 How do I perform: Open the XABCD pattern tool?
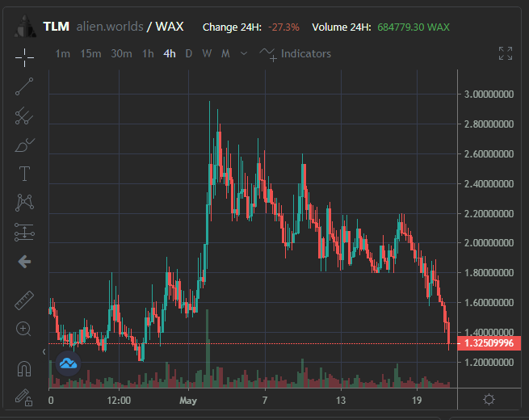(x=24, y=203)
